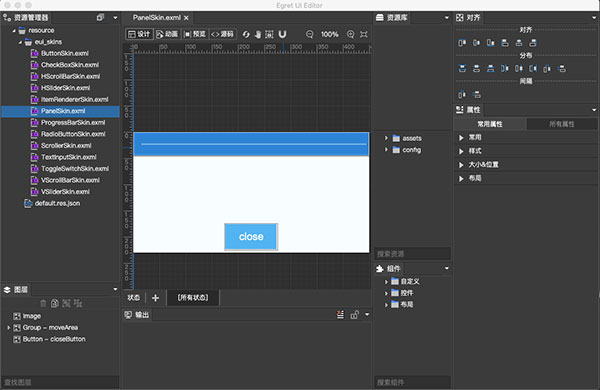Expand the 自定义 component folder
Viewport: 600px width, 390px height.
tap(386, 282)
